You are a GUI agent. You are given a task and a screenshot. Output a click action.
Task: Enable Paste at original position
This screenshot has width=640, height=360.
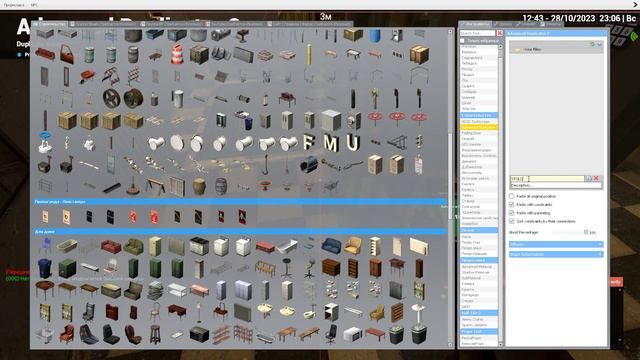click(511, 196)
